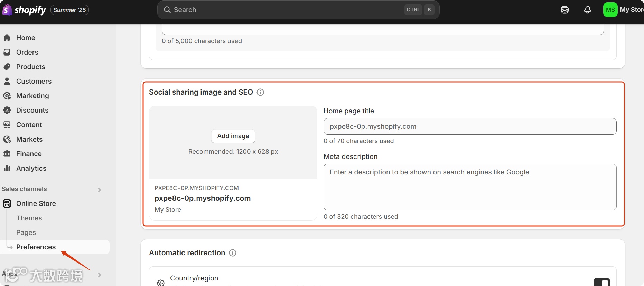This screenshot has width=644, height=286.
Task: Click the Orders inbox icon
Action: pos(7,52)
